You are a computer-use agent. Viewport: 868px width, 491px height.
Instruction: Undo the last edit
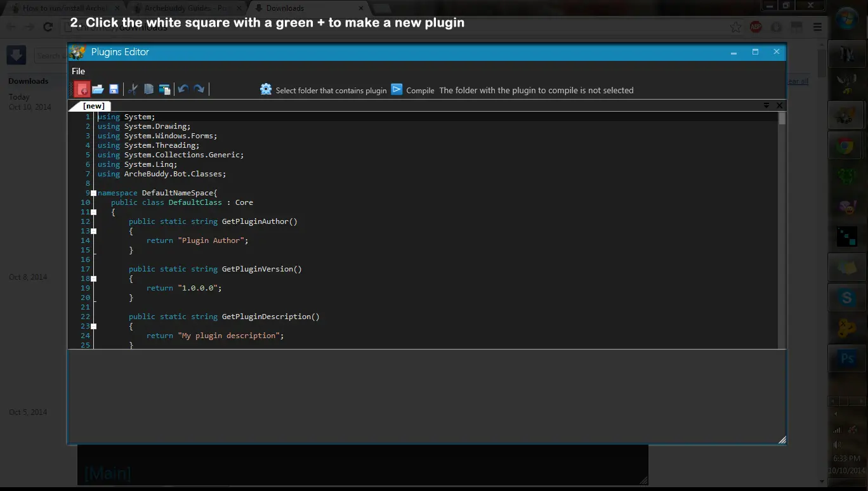(x=183, y=89)
